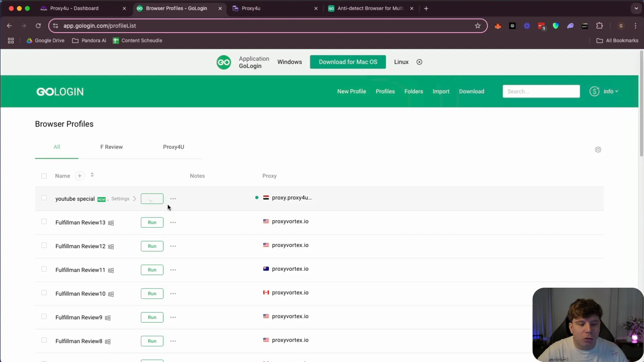Screen dimensions: 644x362
Task: Check the Fulfillman Review9 checkbox
Action: (x=44, y=316)
